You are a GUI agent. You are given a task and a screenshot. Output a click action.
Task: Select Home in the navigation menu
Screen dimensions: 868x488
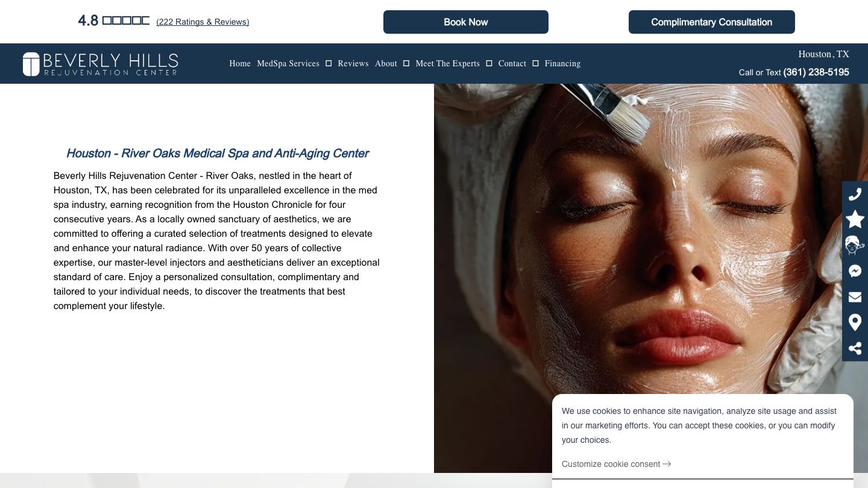(x=240, y=63)
